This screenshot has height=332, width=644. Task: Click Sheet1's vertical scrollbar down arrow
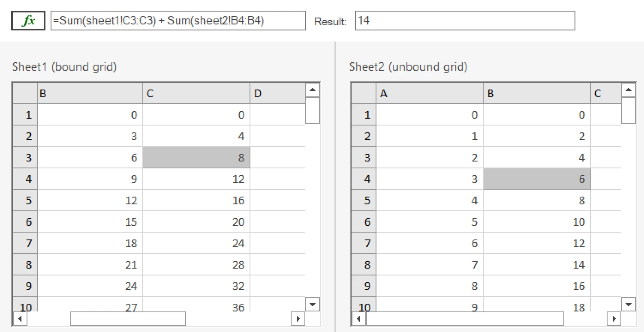point(313,304)
